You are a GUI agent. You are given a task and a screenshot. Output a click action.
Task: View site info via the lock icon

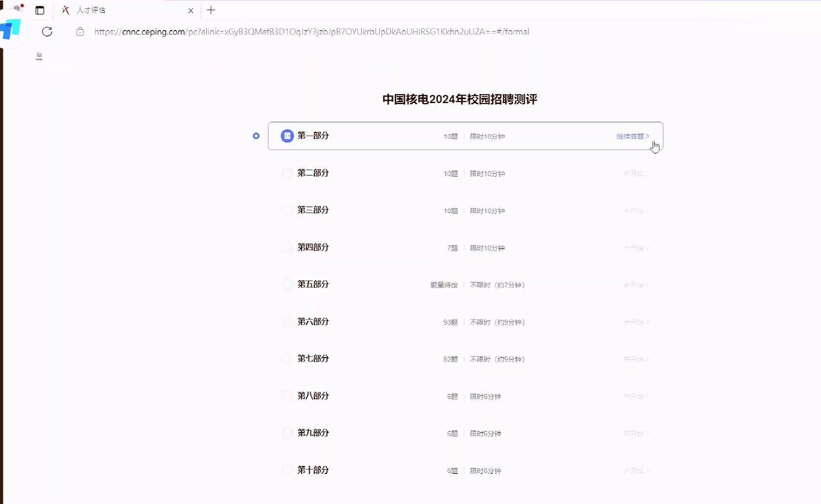click(80, 32)
